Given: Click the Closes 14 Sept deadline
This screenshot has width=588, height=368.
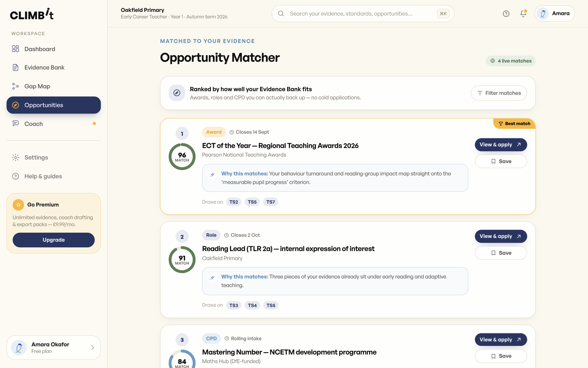Looking at the screenshot, I should (249, 132).
